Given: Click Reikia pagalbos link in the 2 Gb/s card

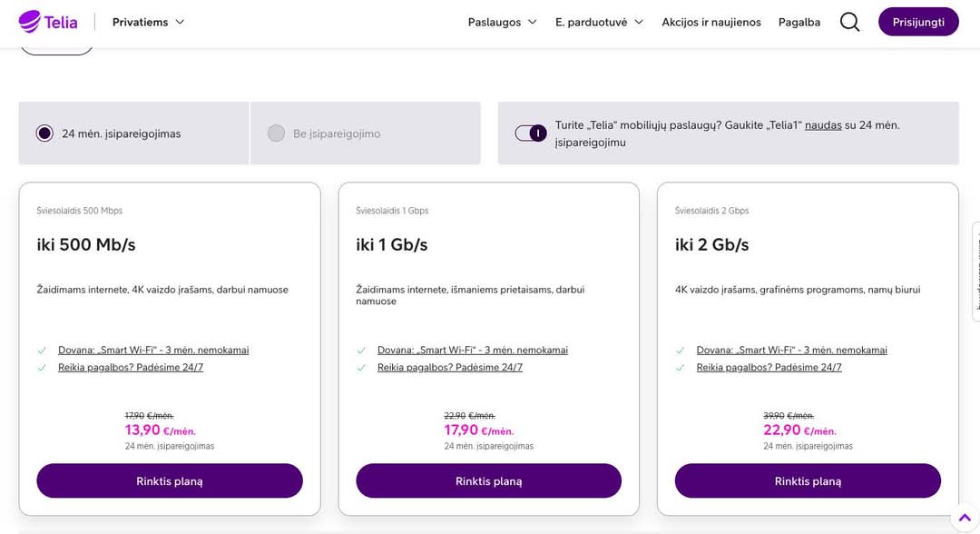Looking at the screenshot, I should tap(769, 368).
